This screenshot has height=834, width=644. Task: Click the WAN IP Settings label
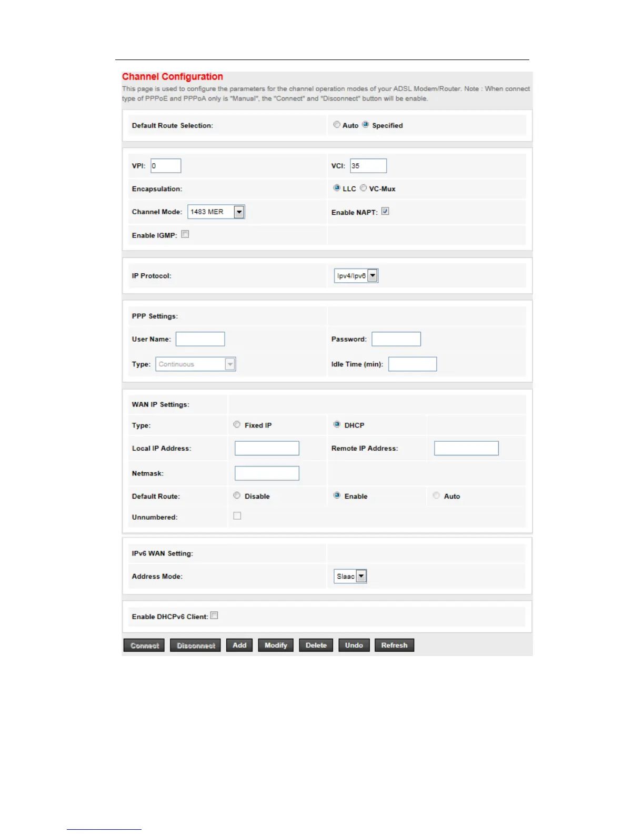pyautogui.click(x=160, y=404)
